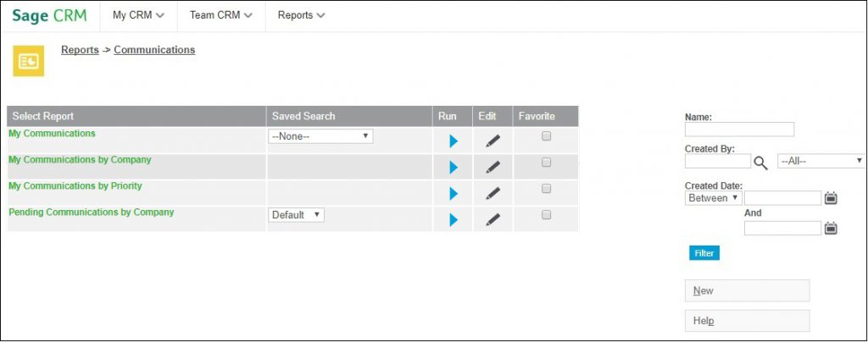Open the My CRM menu
This screenshot has width=868, height=342.
tap(138, 15)
